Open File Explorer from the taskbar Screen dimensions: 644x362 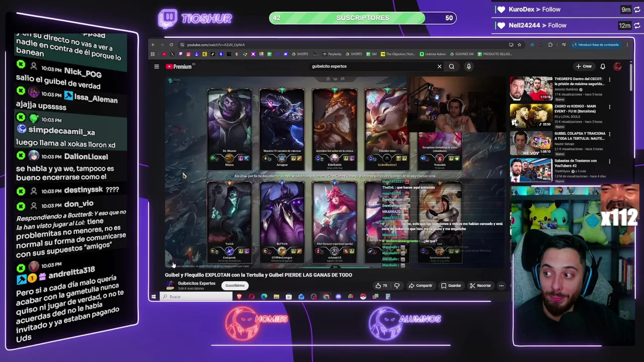point(276,297)
